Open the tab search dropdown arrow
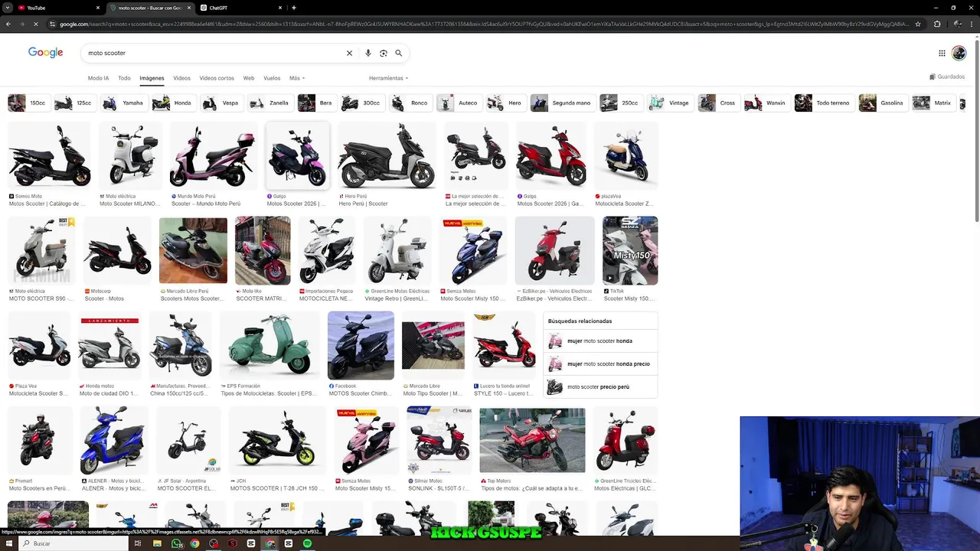The width and height of the screenshot is (980, 551). pyautogui.click(x=6, y=8)
